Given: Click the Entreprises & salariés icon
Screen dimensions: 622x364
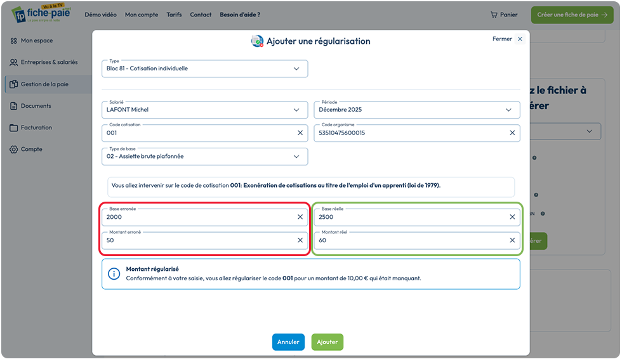Looking at the screenshot, I should pos(14,63).
